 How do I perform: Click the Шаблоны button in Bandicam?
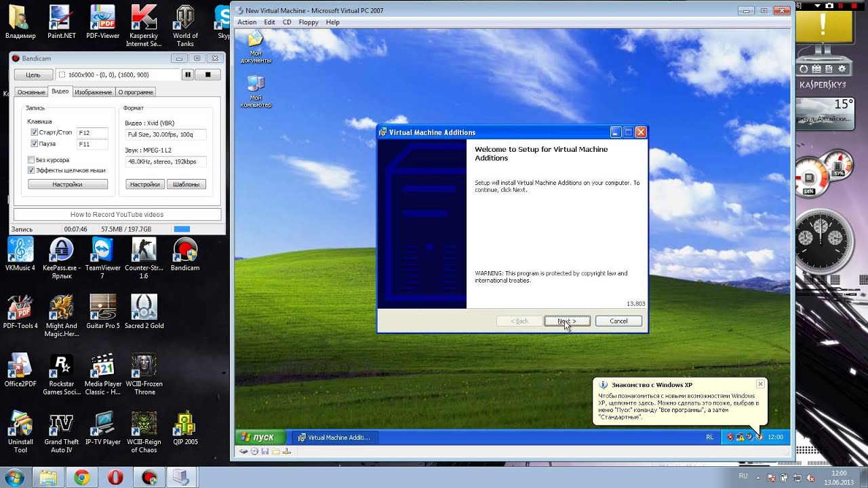tap(186, 184)
